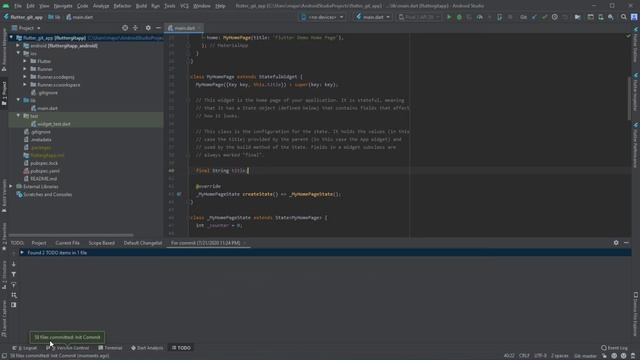
Task: Open the Refactor menu
Action: pos(122,6)
